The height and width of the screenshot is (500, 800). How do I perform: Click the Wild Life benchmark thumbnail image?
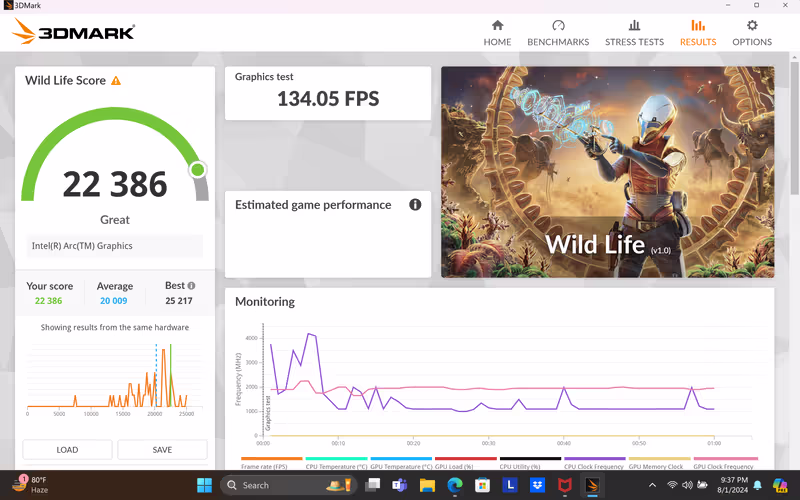[x=607, y=172]
